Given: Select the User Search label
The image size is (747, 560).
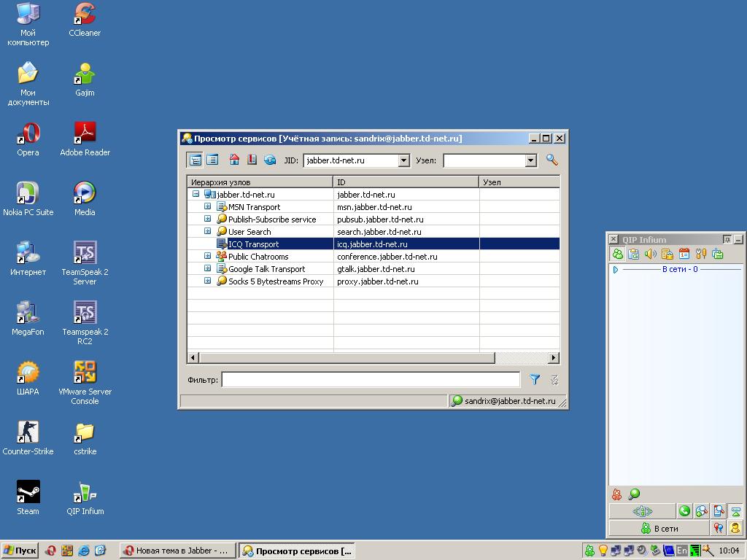Looking at the screenshot, I should point(249,232).
